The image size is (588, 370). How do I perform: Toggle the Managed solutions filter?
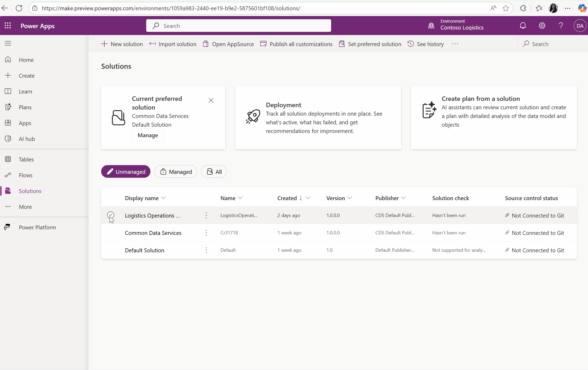coord(175,171)
